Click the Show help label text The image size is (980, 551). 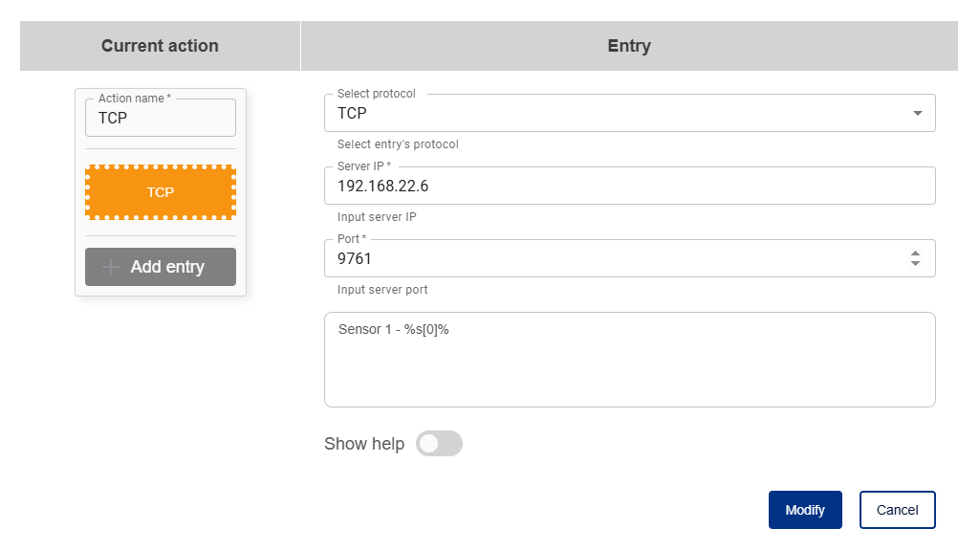point(364,444)
